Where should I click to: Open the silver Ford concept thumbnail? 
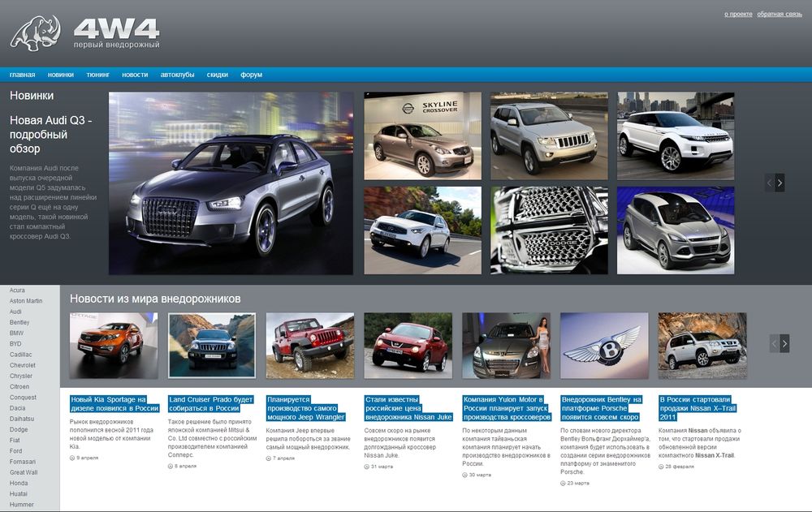tap(676, 230)
